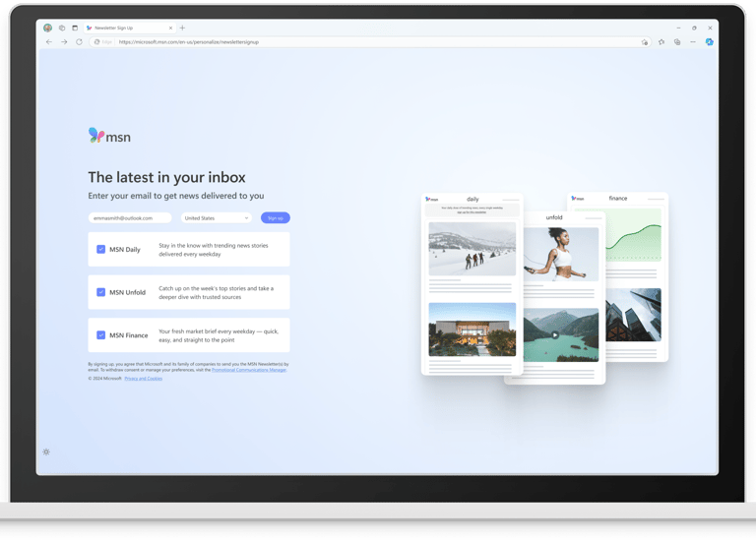Open the browser settings and more menu
This screenshot has height=541, width=756.
[693, 42]
